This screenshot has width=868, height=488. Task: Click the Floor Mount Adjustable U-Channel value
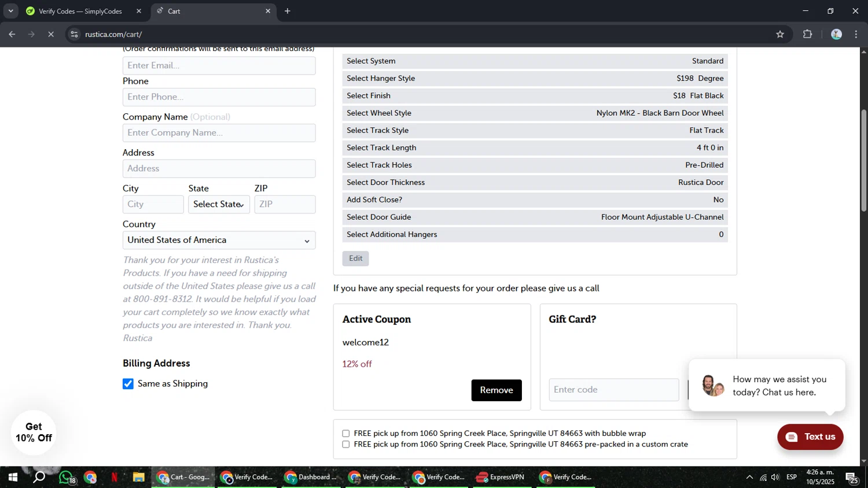(x=662, y=217)
